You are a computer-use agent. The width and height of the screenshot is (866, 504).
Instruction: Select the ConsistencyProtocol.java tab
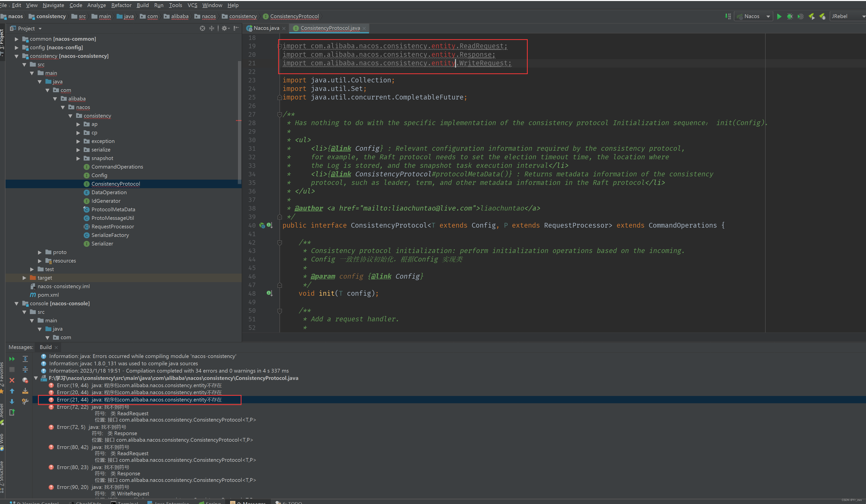(x=330, y=28)
